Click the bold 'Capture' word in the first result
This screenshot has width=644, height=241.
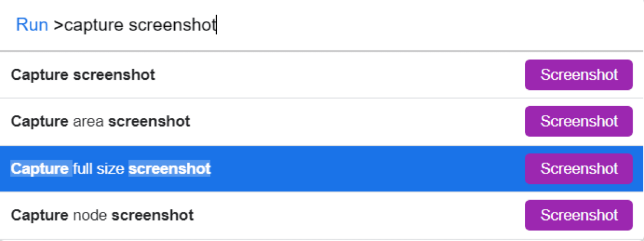[40, 75]
